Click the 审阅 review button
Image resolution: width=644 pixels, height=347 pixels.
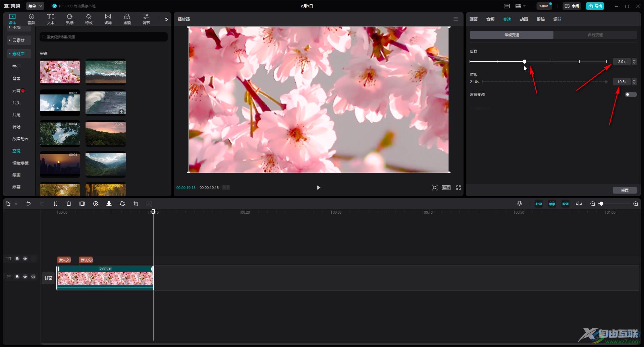(572, 6)
